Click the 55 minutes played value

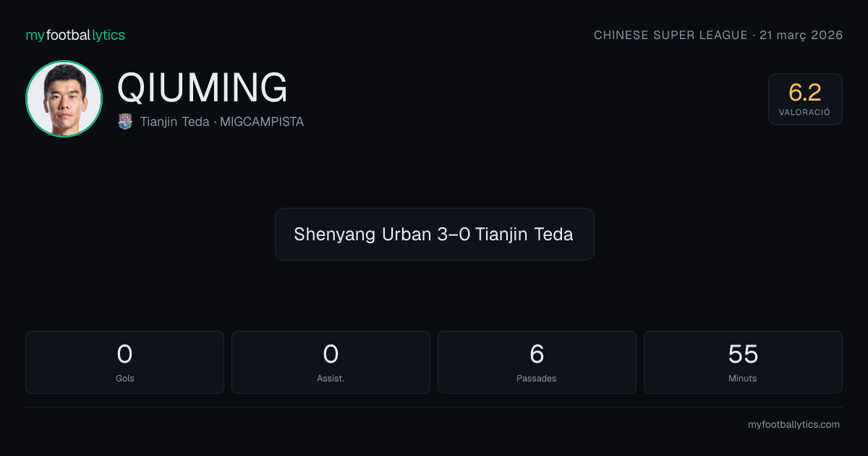click(743, 354)
